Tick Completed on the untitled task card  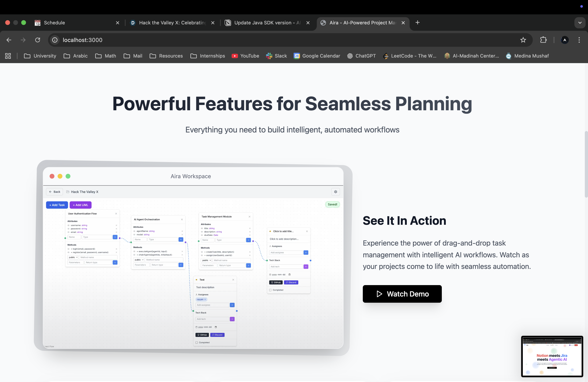point(270,290)
